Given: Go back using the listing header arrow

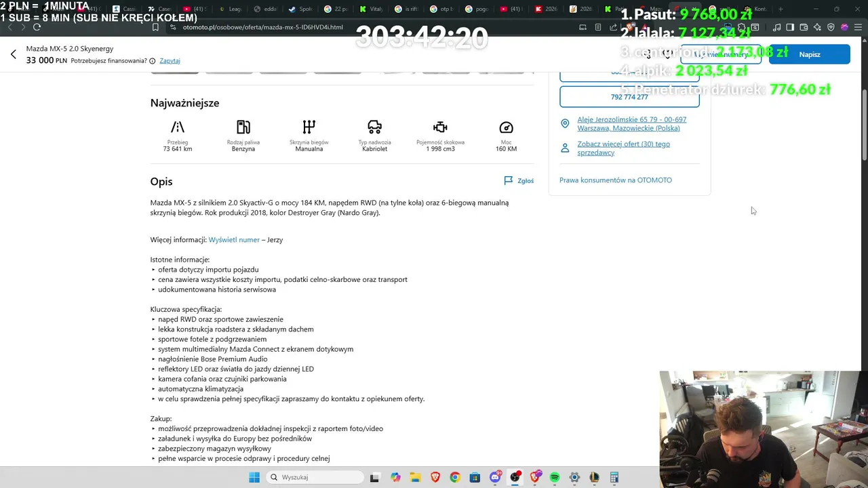Looking at the screenshot, I should [x=13, y=54].
